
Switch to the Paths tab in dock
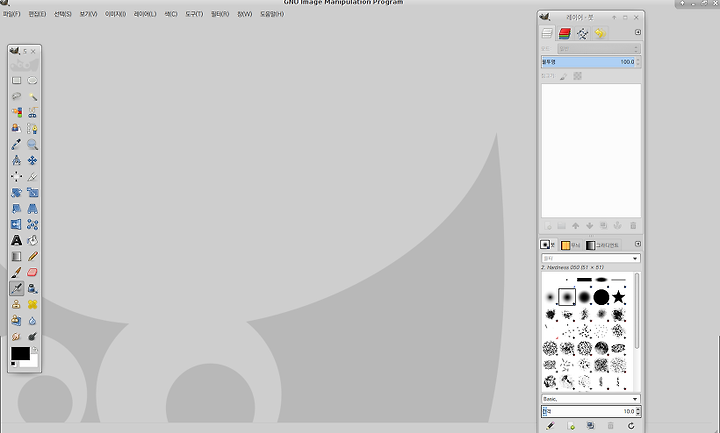pos(582,33)
